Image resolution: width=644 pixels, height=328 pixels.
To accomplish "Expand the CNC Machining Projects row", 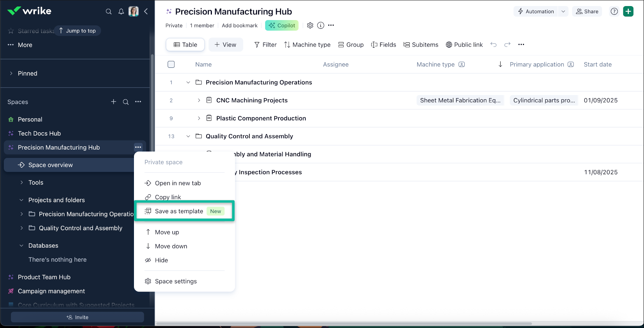I will click(x=199, y=100).
